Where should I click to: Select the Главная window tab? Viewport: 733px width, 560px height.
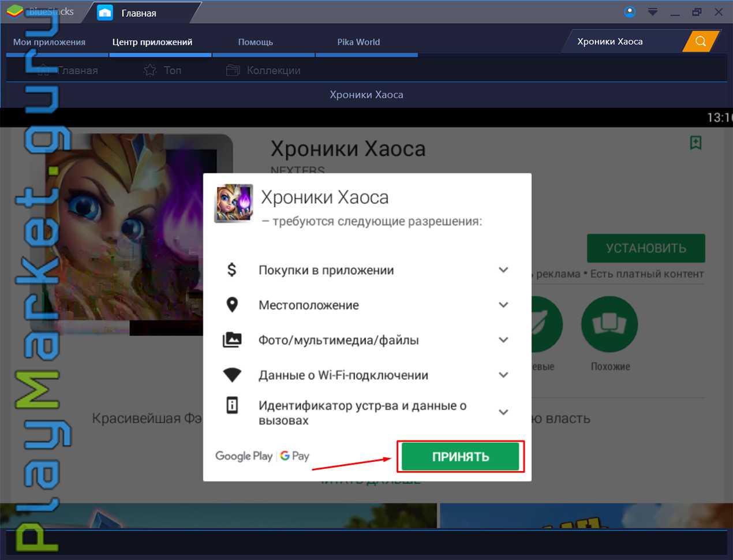pyautogui.click(x=139, y=13)
